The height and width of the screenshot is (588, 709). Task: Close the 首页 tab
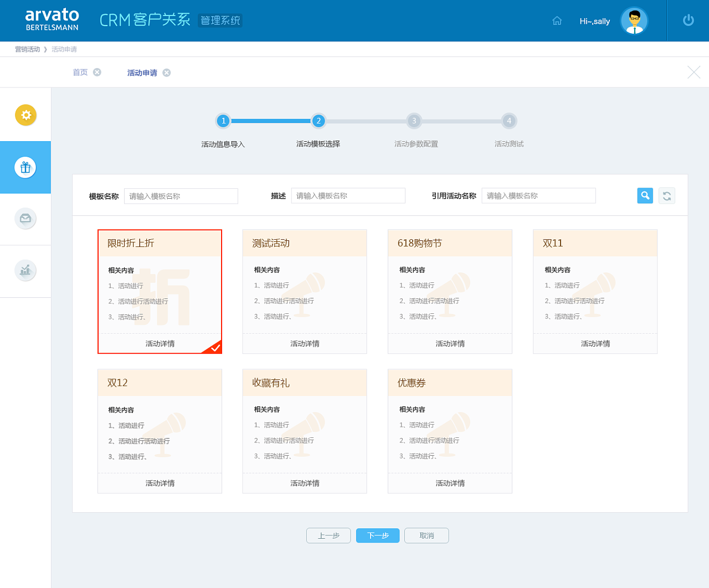pyautogui.click(x=97, y=72)
